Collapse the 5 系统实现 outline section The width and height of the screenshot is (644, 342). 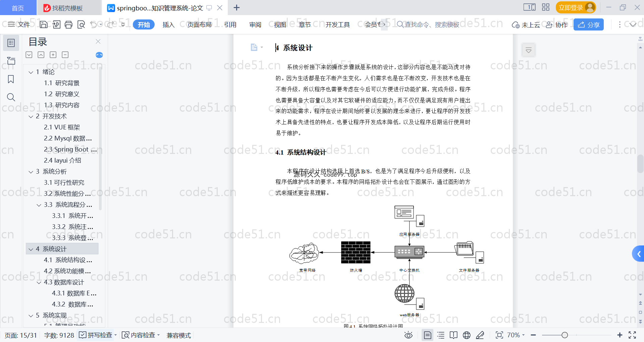[x=31, y=316]
